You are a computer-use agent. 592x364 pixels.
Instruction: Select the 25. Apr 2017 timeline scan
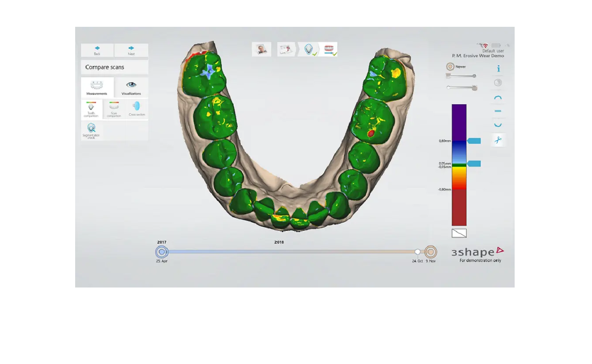162,252
